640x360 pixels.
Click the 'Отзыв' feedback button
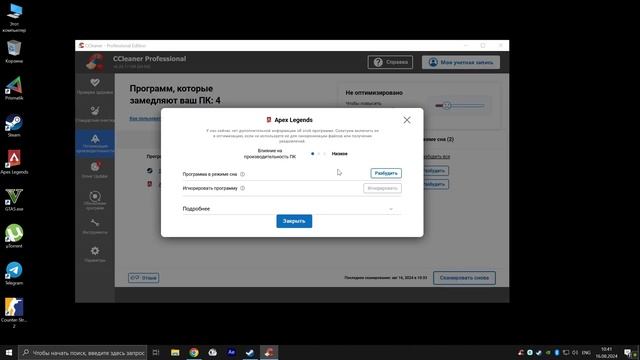(x=143, y=278)
